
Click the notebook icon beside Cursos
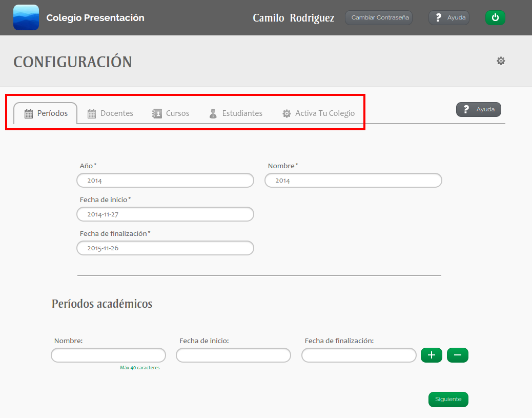point(157,114)
